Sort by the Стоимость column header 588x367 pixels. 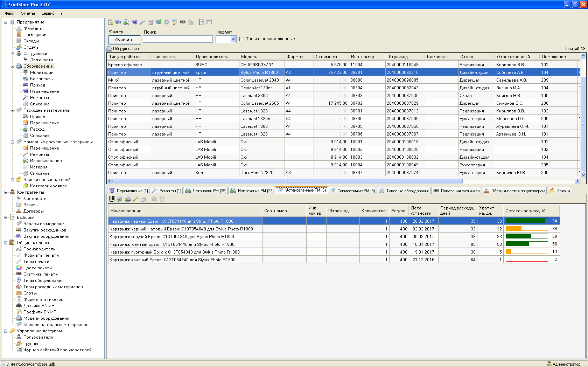point(331,57)
